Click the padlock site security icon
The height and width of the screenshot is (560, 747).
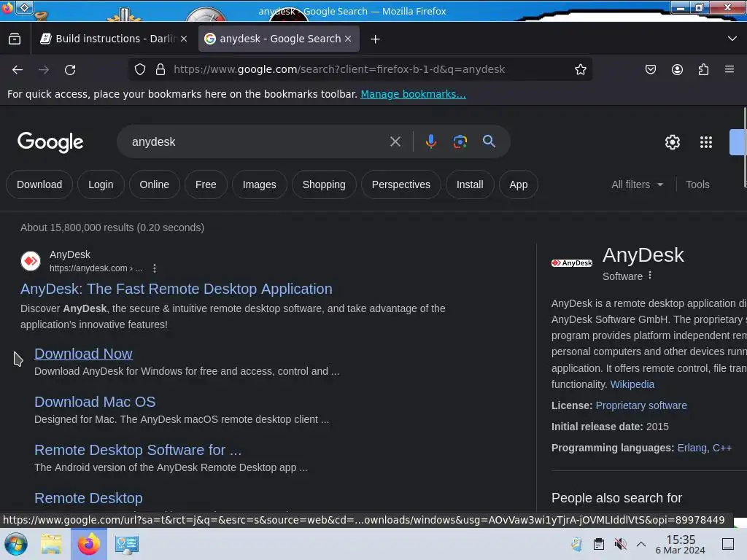[160, 69]
